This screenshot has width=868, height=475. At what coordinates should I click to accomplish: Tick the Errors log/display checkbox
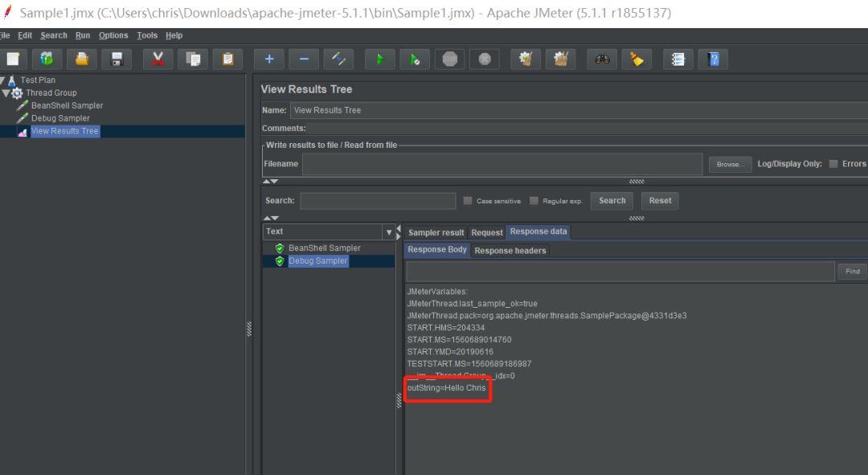click(x=833, y=164)
